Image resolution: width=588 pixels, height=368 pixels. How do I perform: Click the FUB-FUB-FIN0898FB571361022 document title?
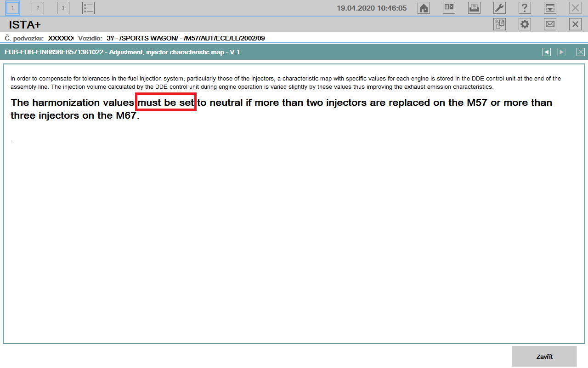(x=122, y=52)
